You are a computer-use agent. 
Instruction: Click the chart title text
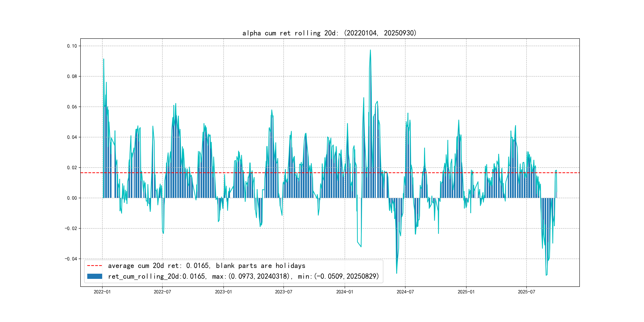[x=329, y=33]
